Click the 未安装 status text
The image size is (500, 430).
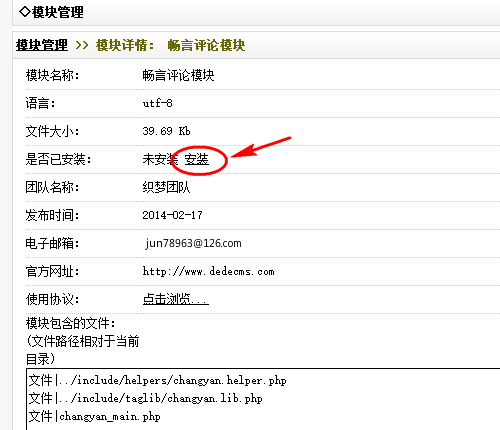(160, 159)
